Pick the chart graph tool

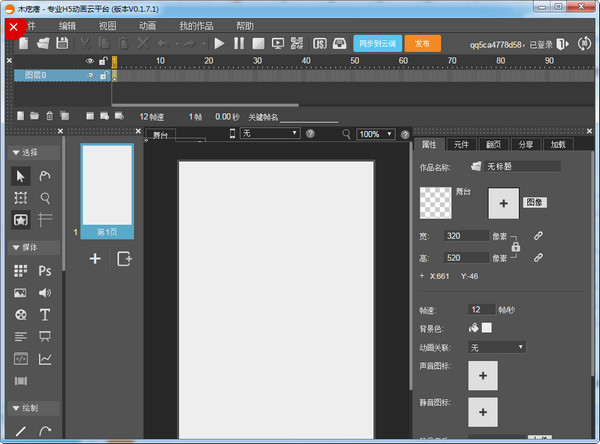(x=45, y=359)
